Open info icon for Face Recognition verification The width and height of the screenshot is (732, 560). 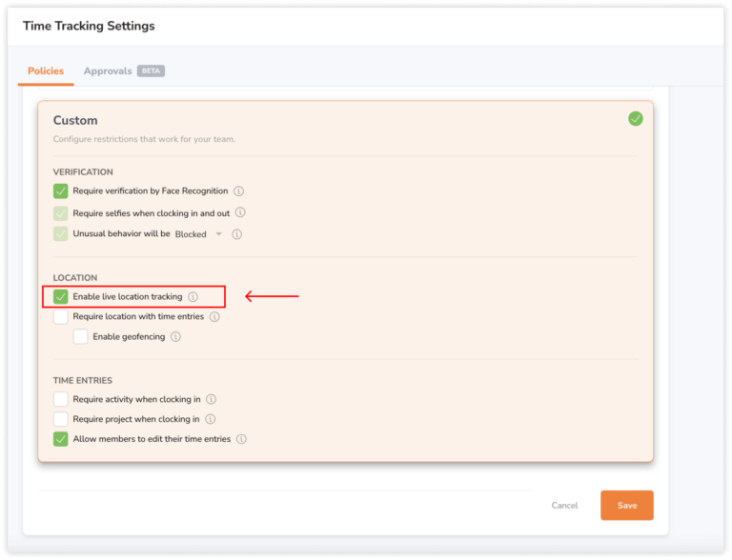238,190
